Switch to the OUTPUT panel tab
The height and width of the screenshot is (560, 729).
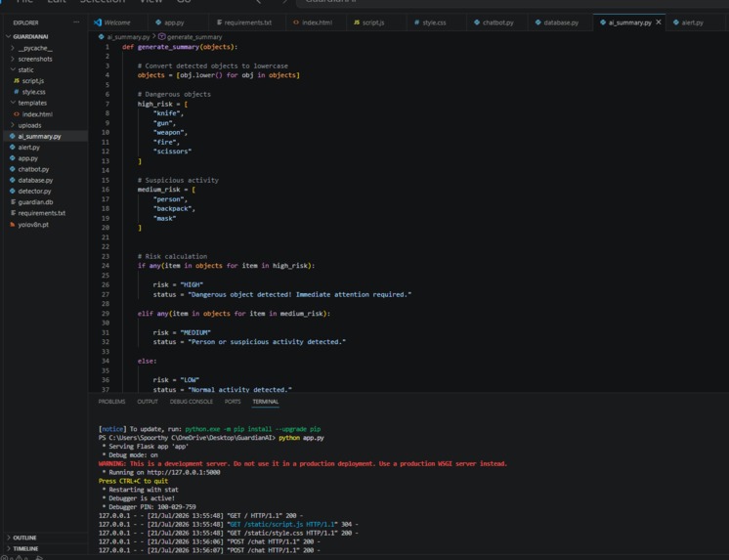point(148,402)
